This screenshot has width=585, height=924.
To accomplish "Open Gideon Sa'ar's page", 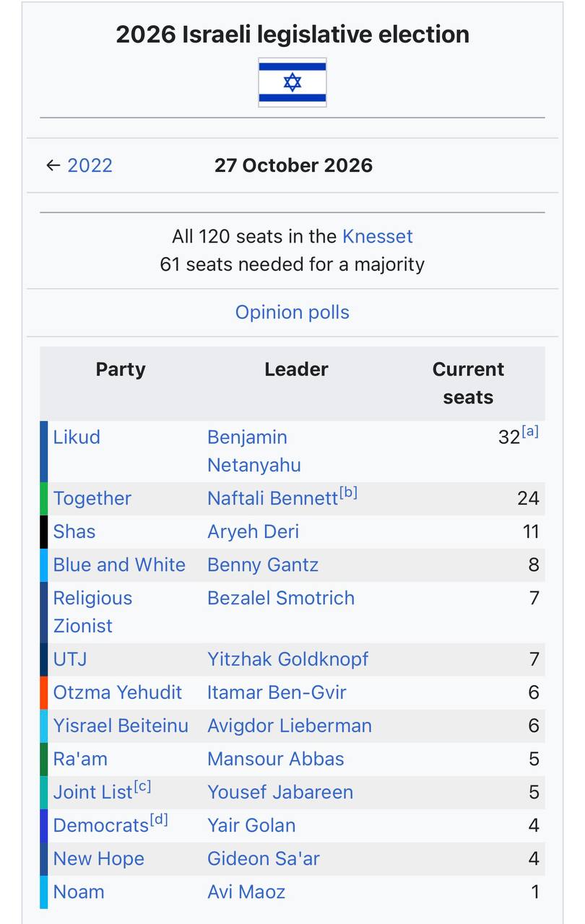I will [264, 858].
